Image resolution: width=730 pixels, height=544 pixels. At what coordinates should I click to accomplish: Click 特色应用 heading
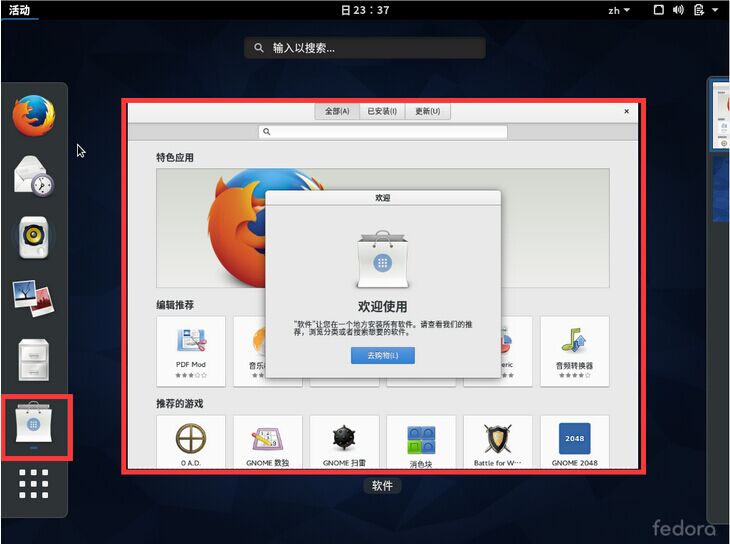[175, 157]
